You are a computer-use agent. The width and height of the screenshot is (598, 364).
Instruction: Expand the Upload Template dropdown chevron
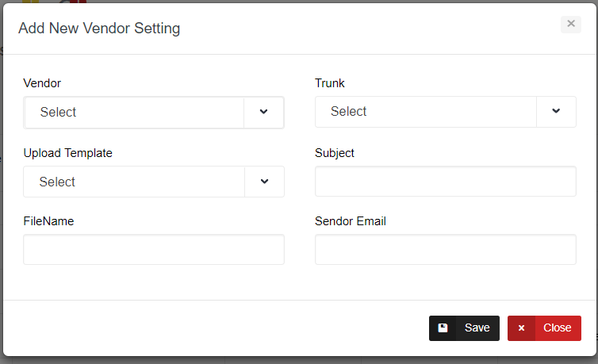coord(264,182)
